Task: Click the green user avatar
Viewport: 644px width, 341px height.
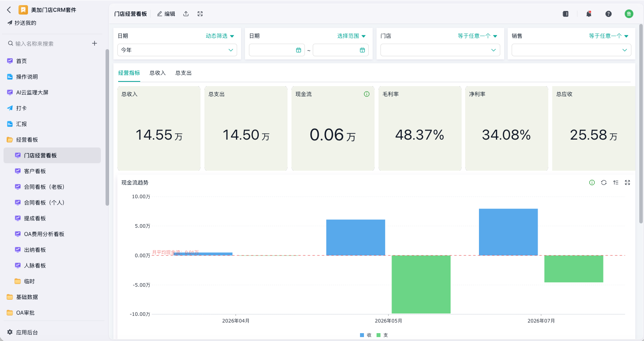Action: tap(629, 14)
